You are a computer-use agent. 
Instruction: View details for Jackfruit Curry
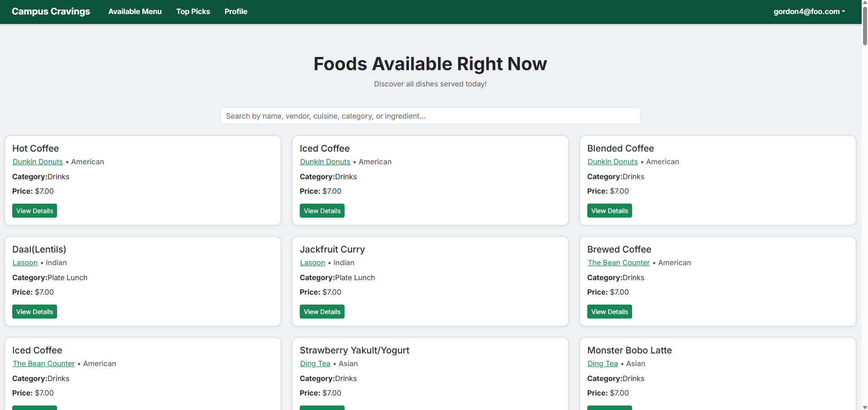(322, 312)
